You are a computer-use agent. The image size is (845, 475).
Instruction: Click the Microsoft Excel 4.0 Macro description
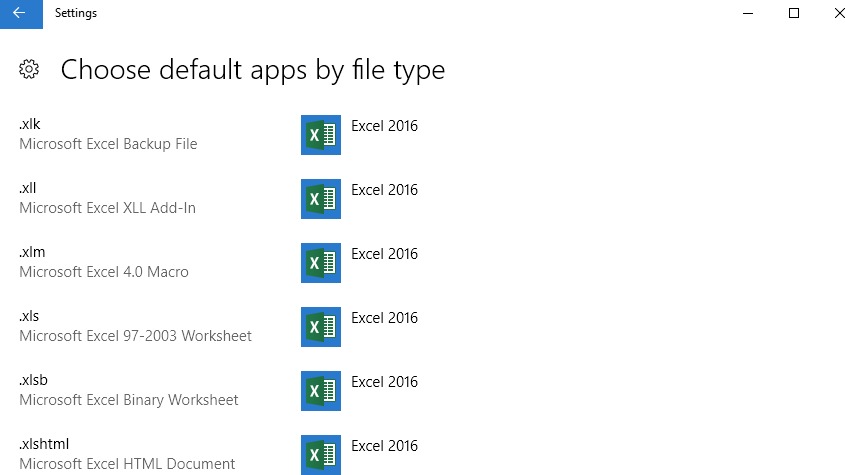(104, 272)
